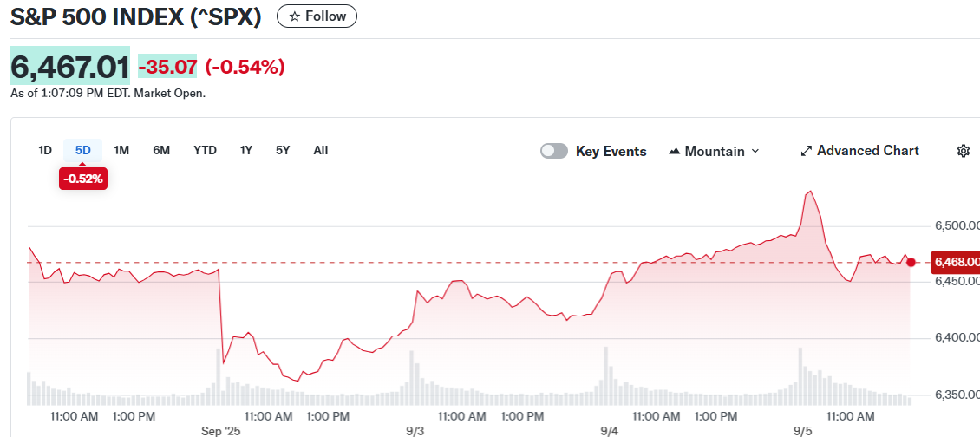The height and width of the screenshot is (437, 980).
Task: Select the 1D time range tab
Action: click(x=45, y=151)
